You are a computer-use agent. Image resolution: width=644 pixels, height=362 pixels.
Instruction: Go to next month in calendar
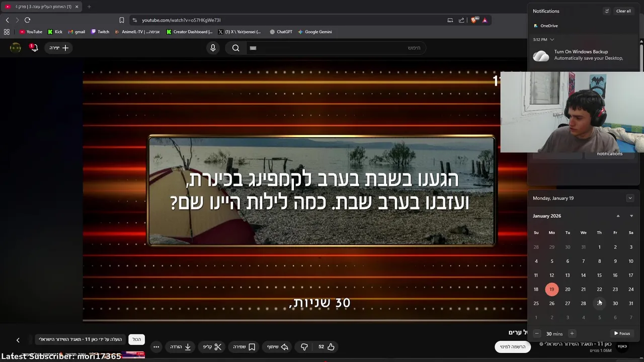point(631,216)
